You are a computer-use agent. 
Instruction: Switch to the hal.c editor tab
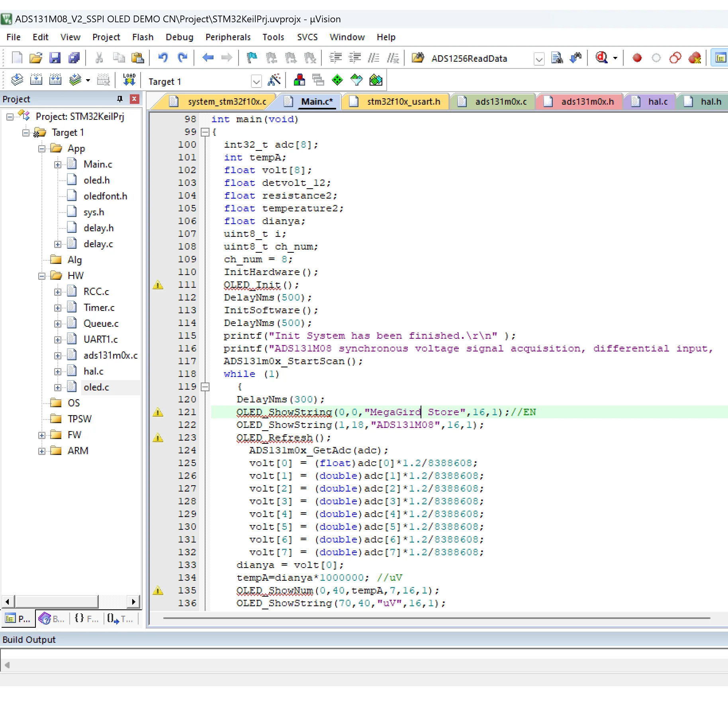coord(650,101)
